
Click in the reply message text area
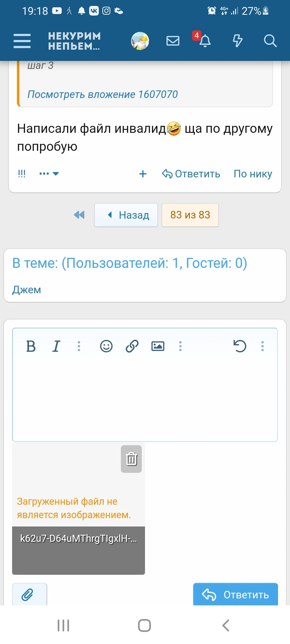[145, 400]
